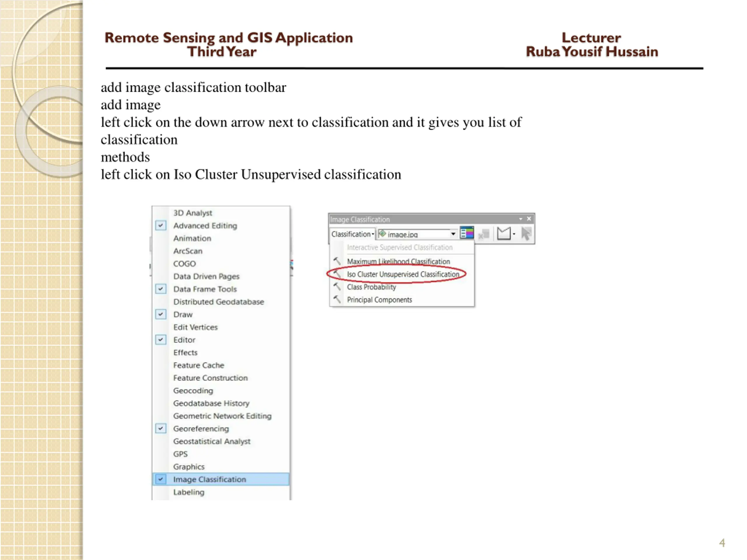Click the Image Classification toolbar title
This screenshot has width=747, height=560.
coord(360,219)
